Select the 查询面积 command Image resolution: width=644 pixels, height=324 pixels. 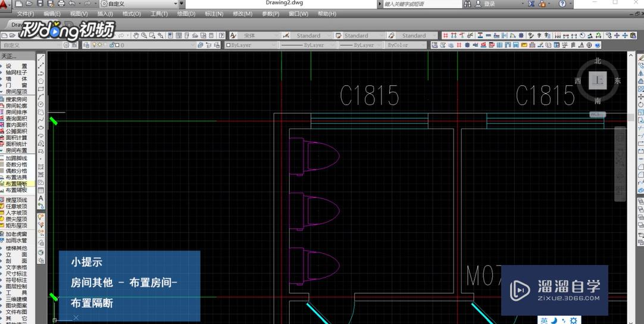point(17,119)
